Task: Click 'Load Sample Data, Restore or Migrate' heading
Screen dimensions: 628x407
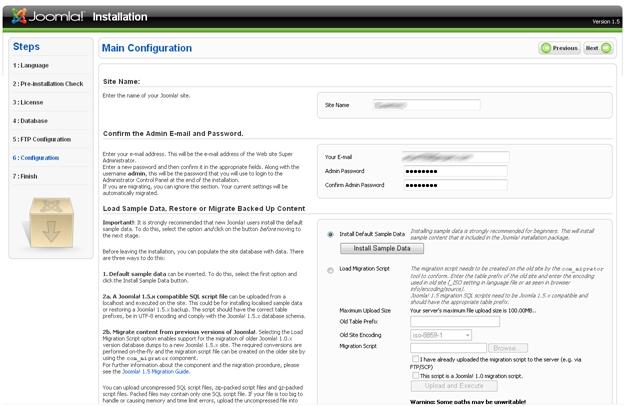Action: [204, 208]
